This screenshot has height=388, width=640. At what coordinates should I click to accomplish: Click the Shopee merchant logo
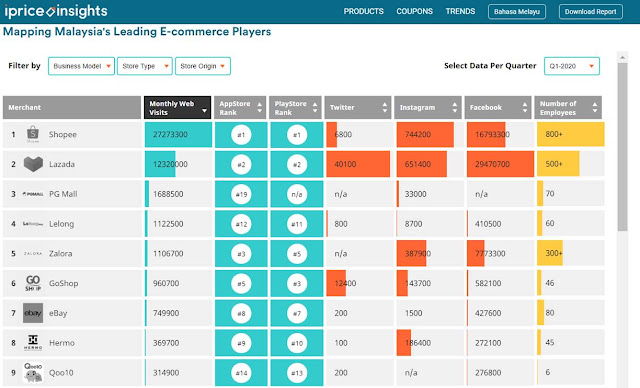33,134
